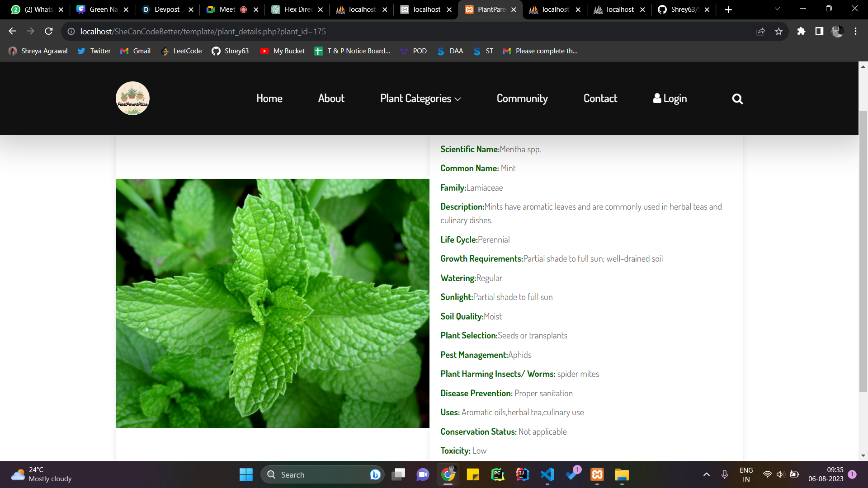Show hidden system tray icons chevron

tap(706, 474)
